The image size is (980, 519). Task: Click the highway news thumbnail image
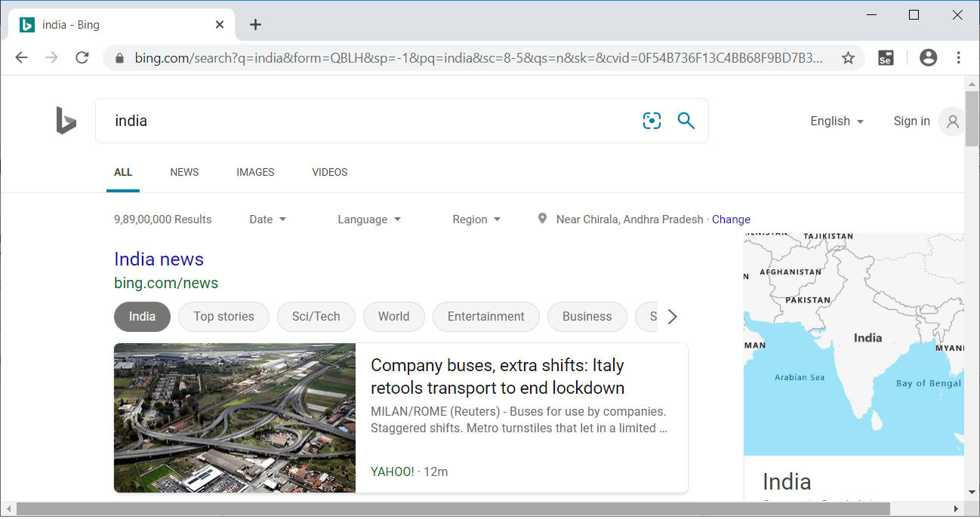coord(235,418)
